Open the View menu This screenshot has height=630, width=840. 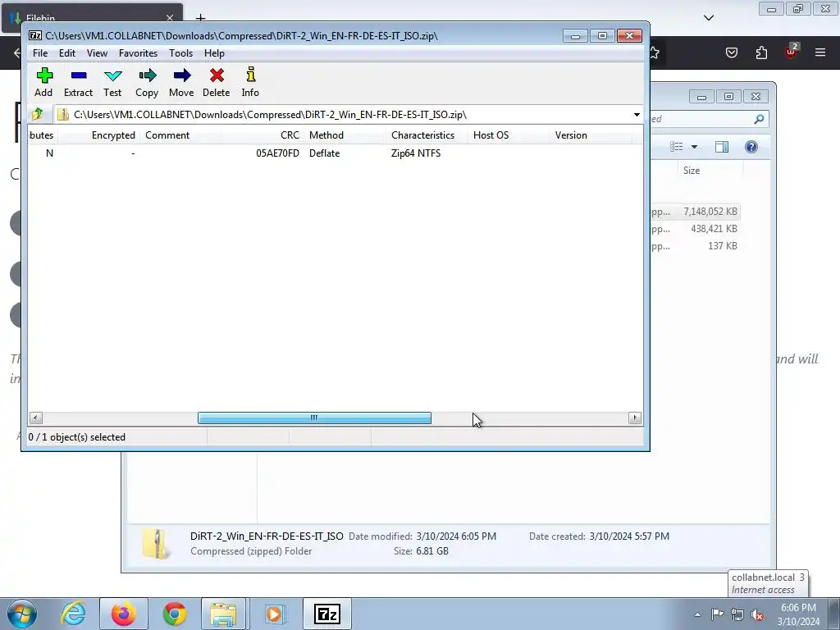click(x=97, y=53)
